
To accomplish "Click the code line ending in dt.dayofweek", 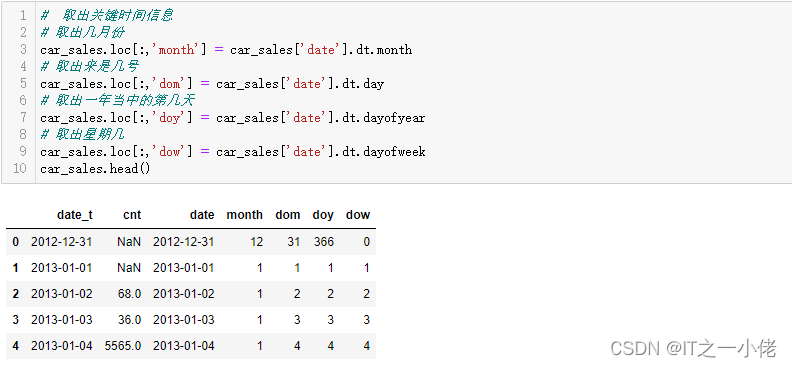I will click(233, 151).
